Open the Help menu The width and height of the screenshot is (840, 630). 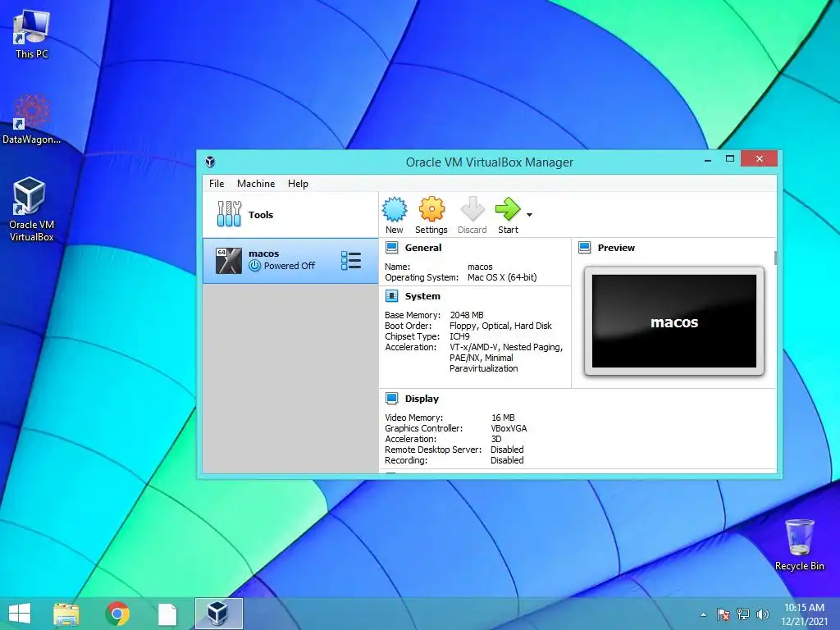298,184
